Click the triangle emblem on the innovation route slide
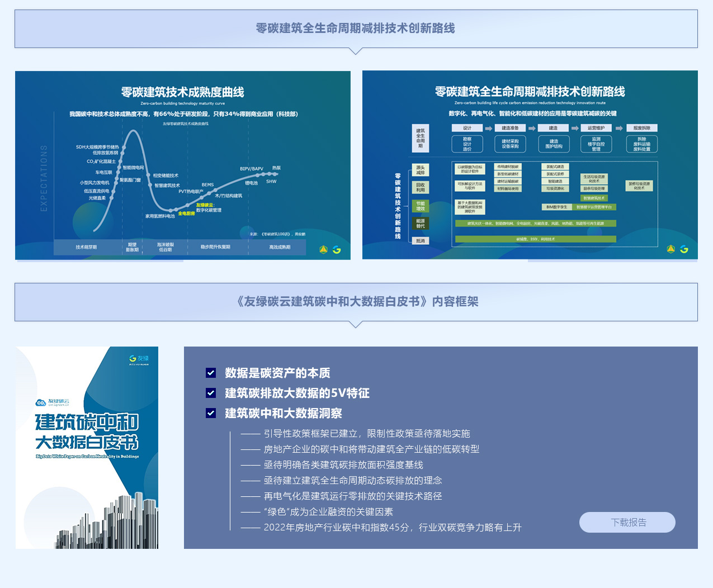This screenshot has height=588, width=713. coord(670,249)
